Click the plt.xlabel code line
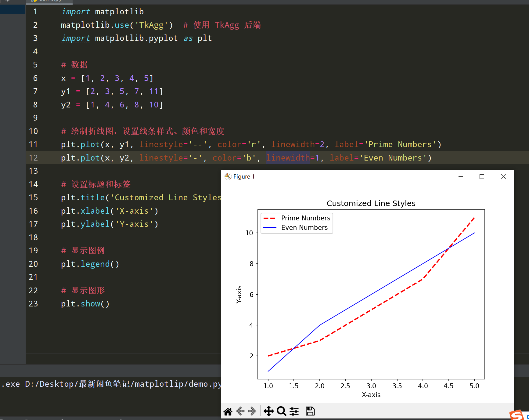 coord(110,211)
